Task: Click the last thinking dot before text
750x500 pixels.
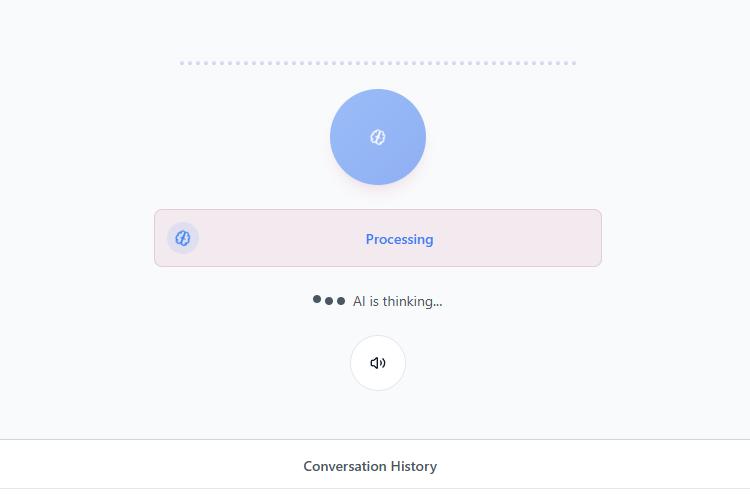Action: click(x=341, y=301)
